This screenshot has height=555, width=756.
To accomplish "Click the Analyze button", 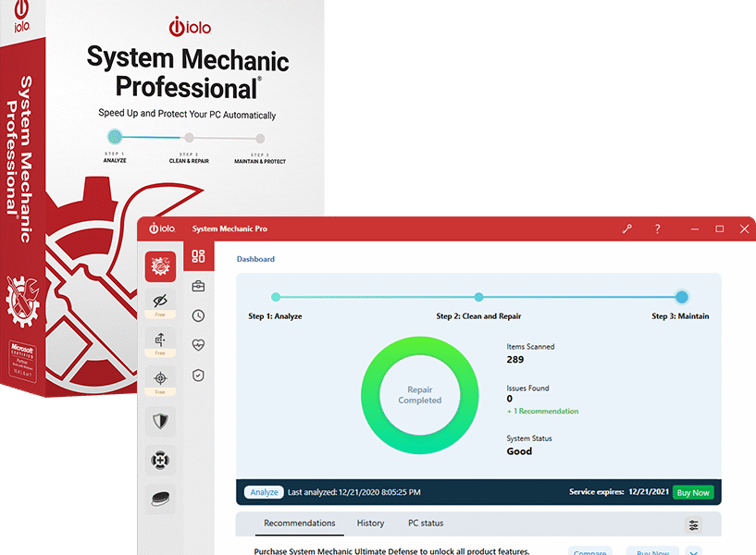I will [264, 492].
